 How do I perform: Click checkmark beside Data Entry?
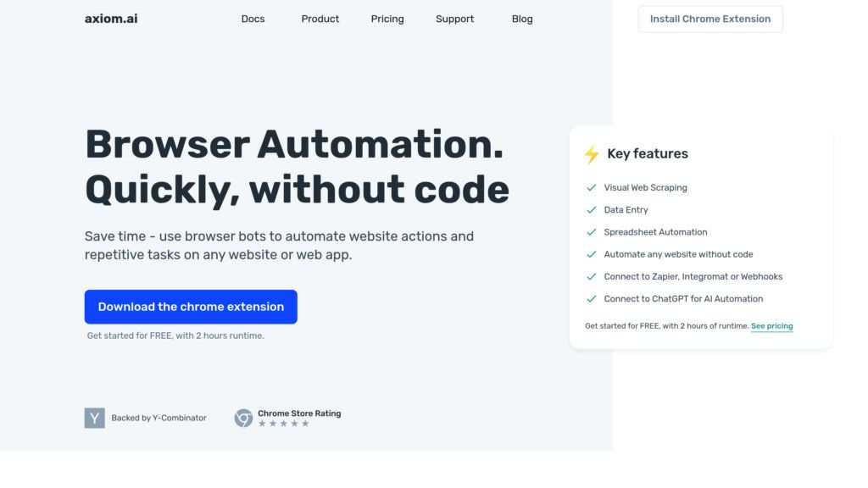pos(591,210)
